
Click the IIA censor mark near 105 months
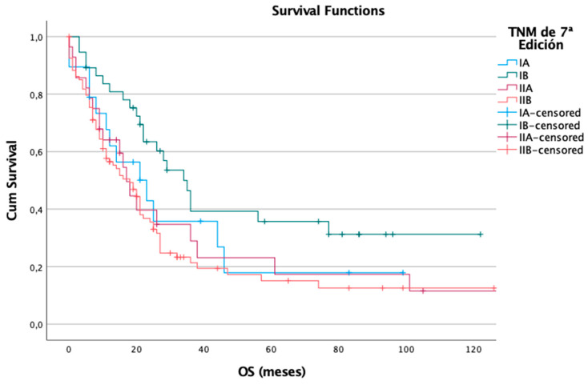point(423,291)
